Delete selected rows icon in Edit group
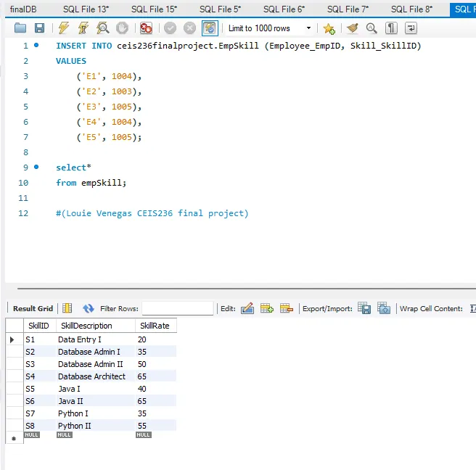Screen dimensions: 476x470 [x=287, y=308]
